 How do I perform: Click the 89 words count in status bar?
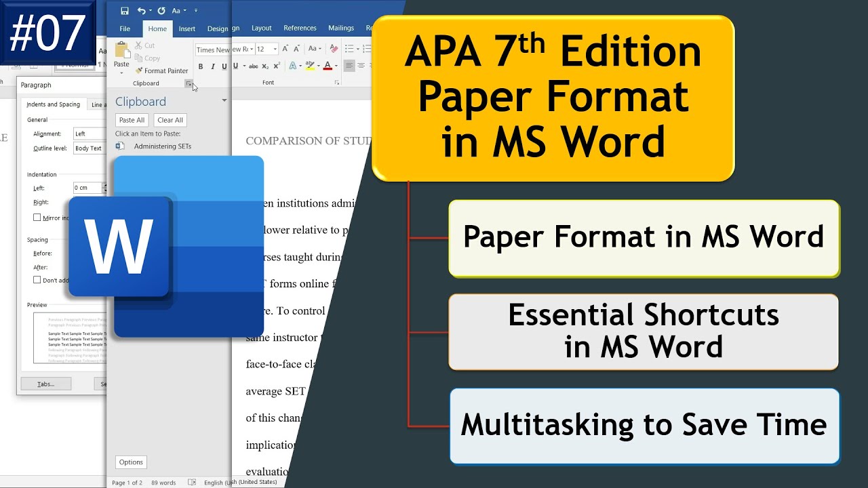pyautogui.click(x=163, y=483)
